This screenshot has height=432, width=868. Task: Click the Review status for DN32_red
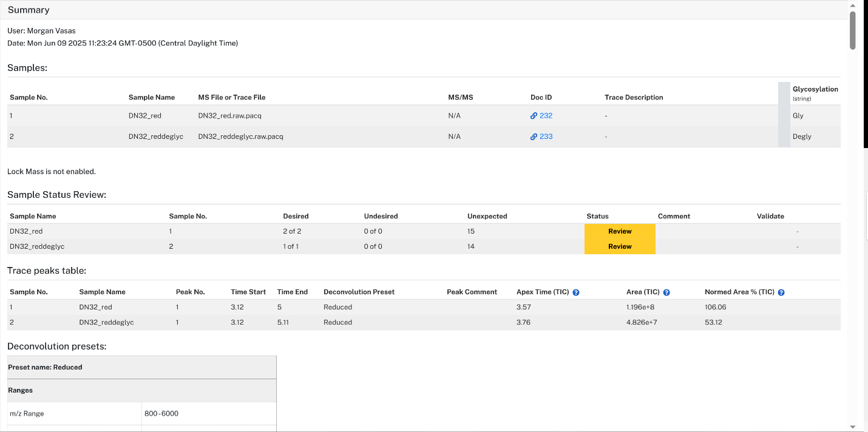(620, 231)
